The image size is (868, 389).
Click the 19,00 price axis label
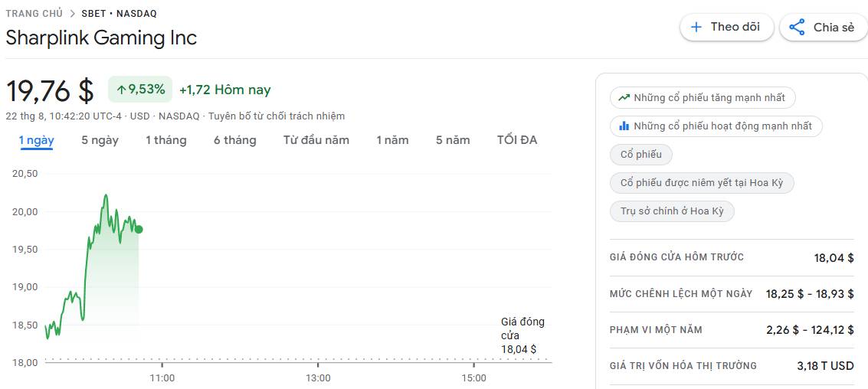(25, 287)
